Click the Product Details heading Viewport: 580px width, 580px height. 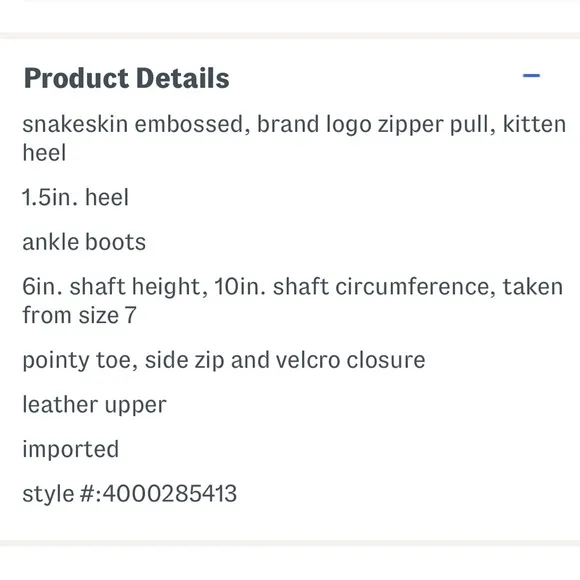(127, 78)
